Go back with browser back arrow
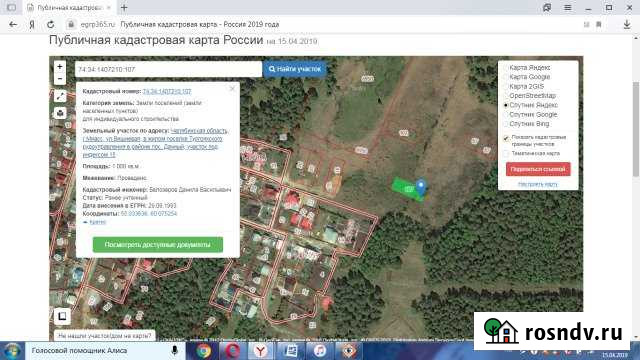 [x=13, y=24]
